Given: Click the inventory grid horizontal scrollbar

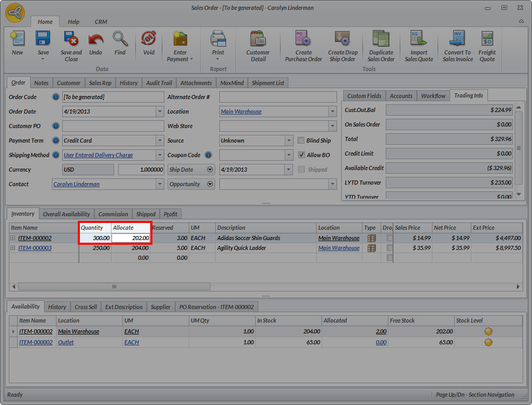Looking at the screenshot, I should [x=114, y=286].
